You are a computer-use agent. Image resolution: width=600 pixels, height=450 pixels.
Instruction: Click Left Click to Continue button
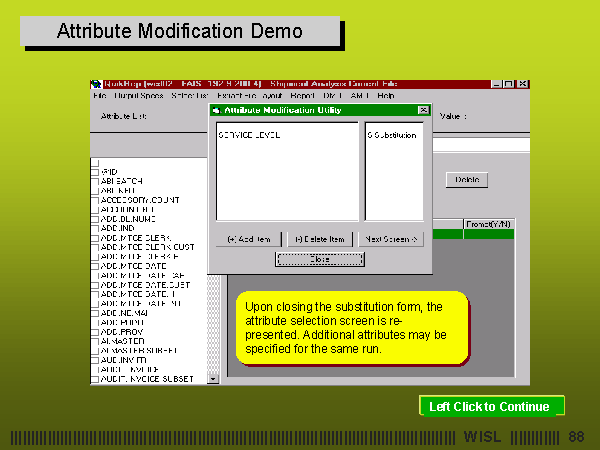coord(490,406)
